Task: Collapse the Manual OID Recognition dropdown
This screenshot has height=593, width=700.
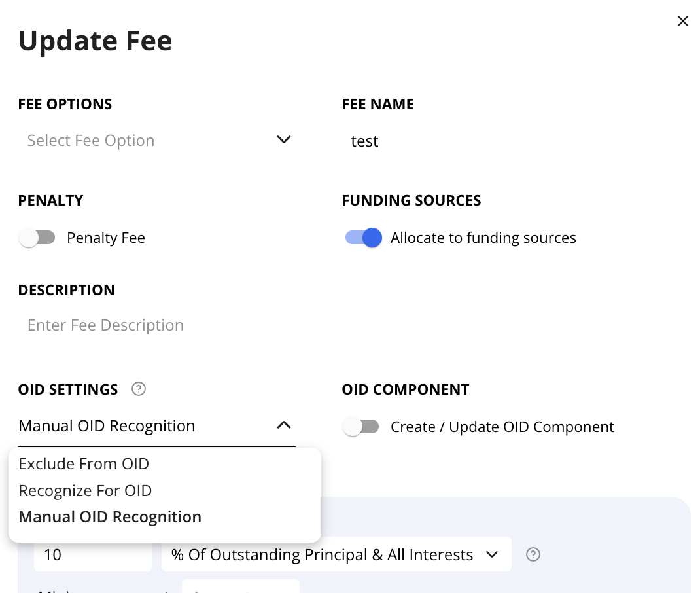Action: (x=157, y=426)
